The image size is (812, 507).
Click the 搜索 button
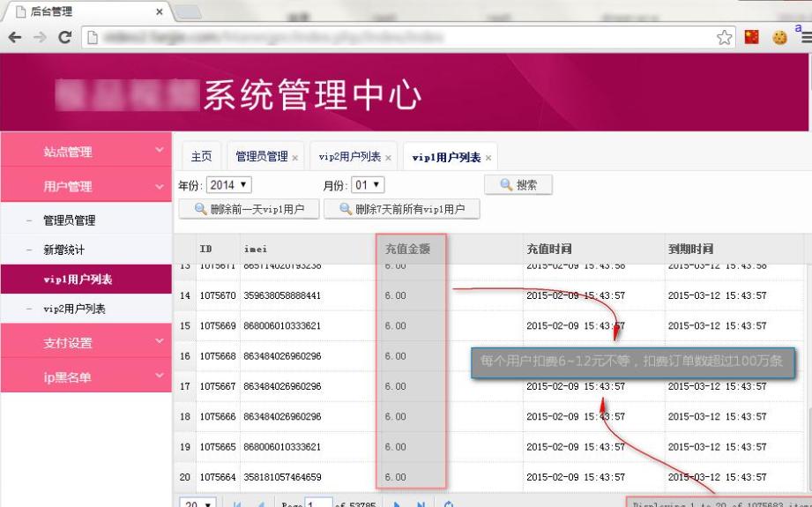(x=518, y=185)
